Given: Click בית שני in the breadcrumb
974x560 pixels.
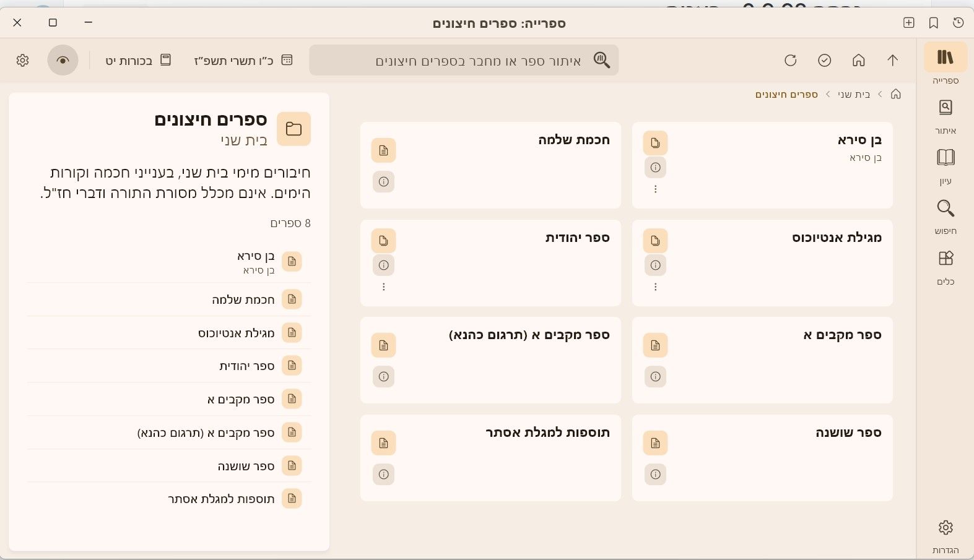Looking at the screenshot, I should [854, 94].
